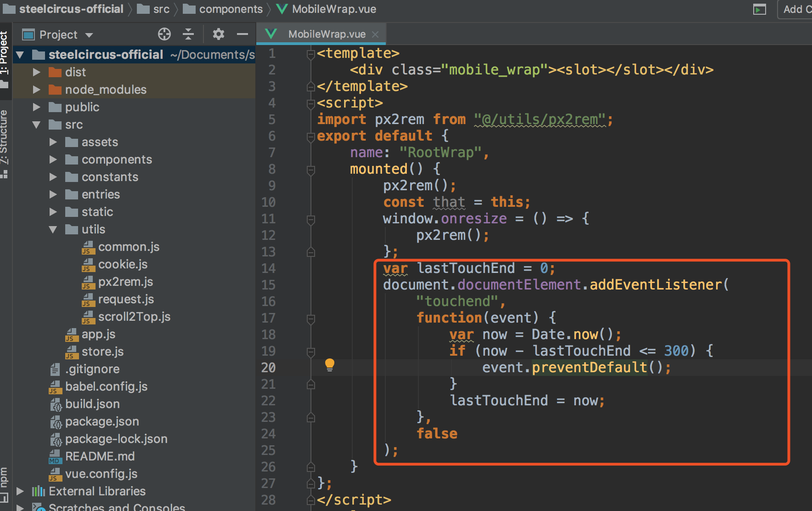
Task: Toggle fold at export default line 6
Action: 311,137
